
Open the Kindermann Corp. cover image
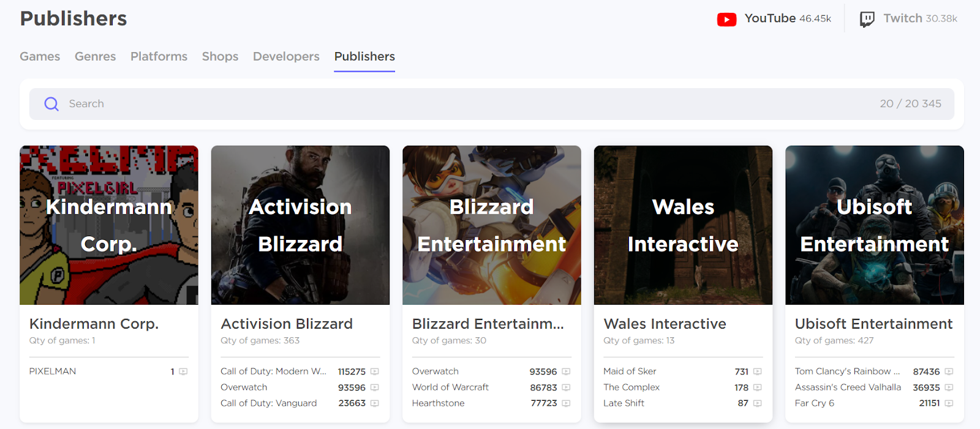click(109, 225)
